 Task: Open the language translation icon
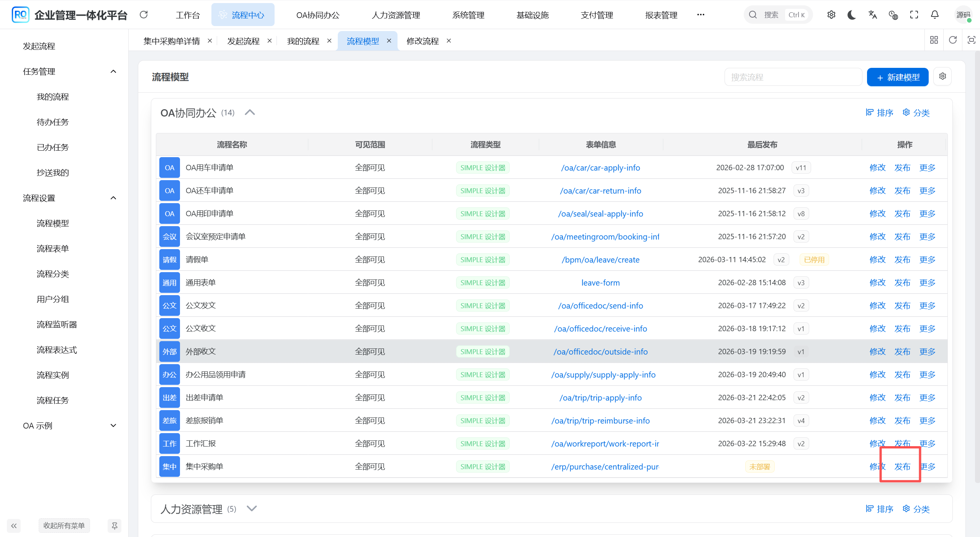click(872, 15)
